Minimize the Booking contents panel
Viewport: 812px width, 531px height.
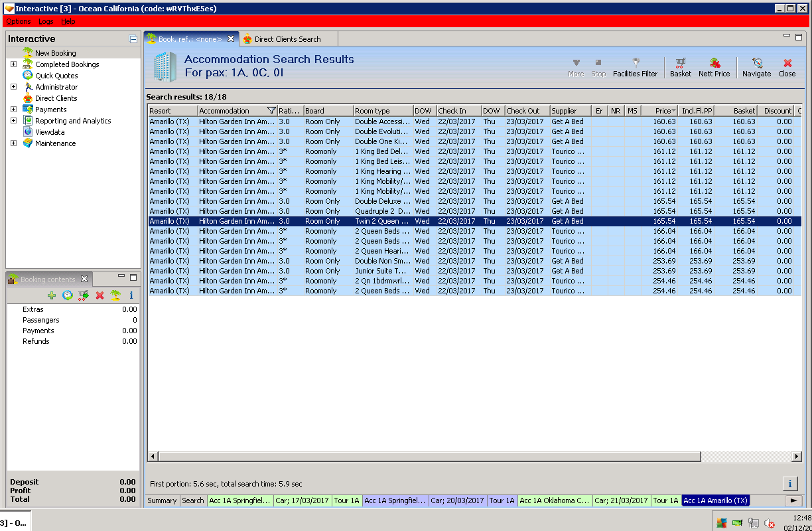pyautogui.click(x=121, y=276)
